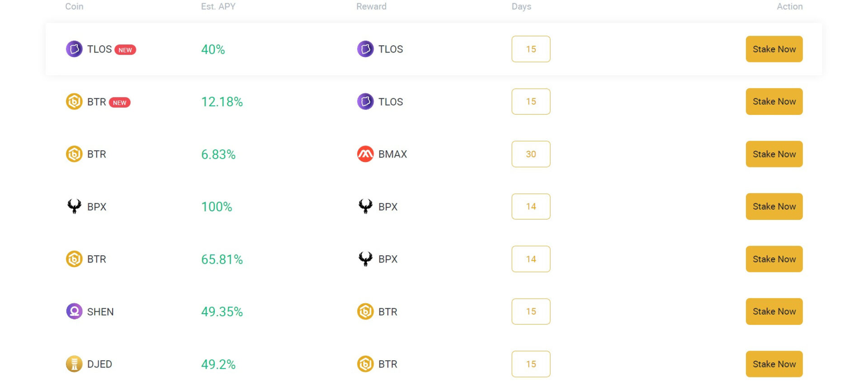Click the 65.81% APY value
Screen dimensions: 868x391
[x=222, y=259]
